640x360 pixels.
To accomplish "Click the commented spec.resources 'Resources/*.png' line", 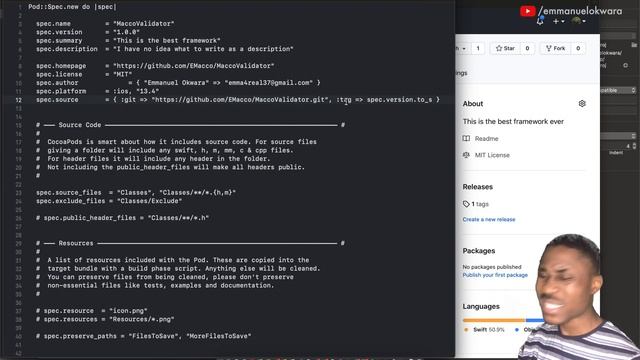I will click(105, 320).
